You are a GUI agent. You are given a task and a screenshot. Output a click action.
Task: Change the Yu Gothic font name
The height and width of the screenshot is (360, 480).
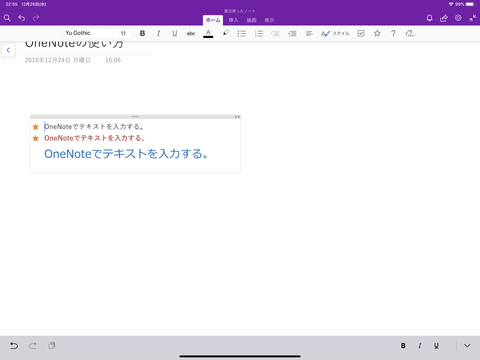[88, 33]
